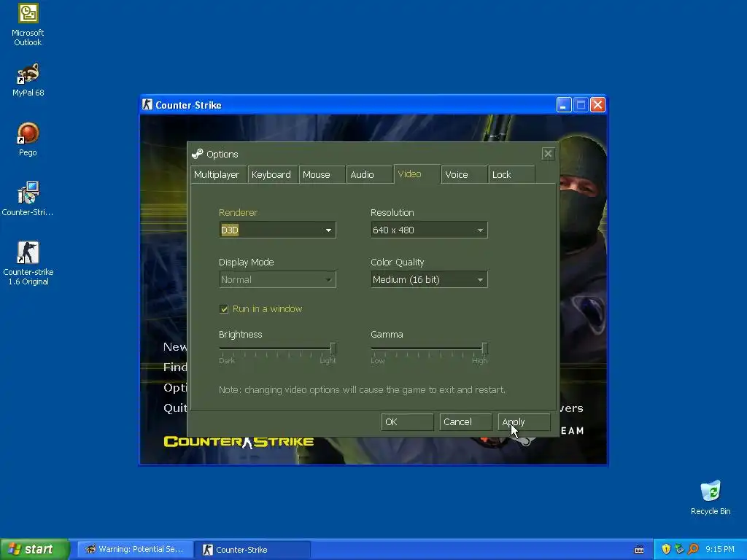The height and width of the screenshot is (560, 747).
Task: Maximize the Counter-Strike window
Action: coord(581,105)
